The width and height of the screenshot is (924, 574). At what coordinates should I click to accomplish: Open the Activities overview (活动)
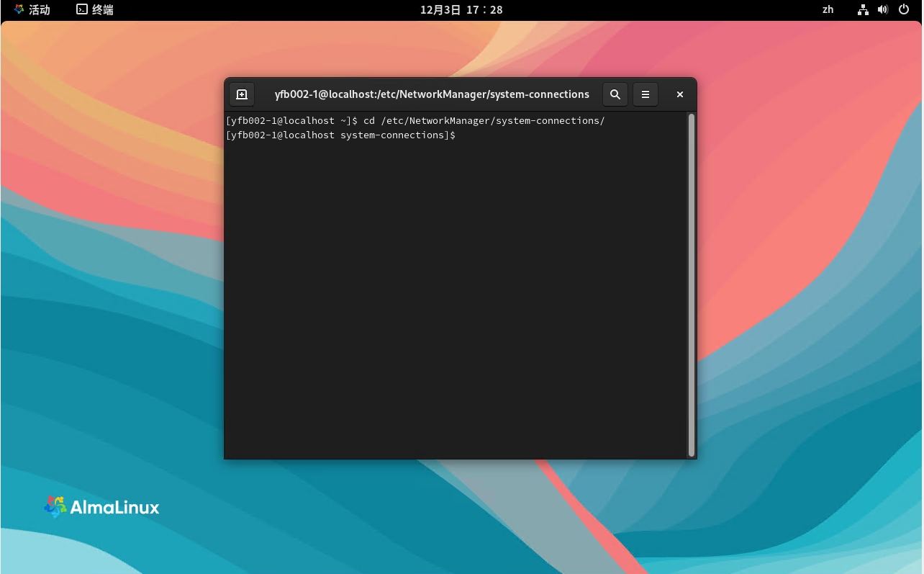pyautogui.click(x=32, y=10)
